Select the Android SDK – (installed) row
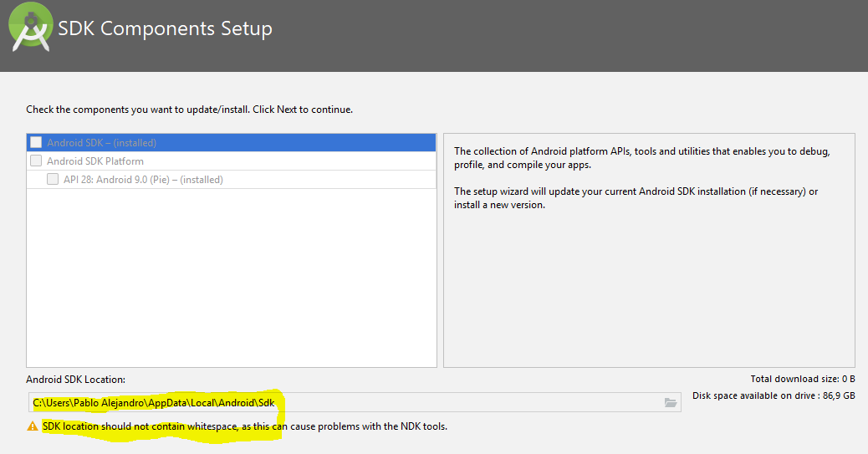 232,143
